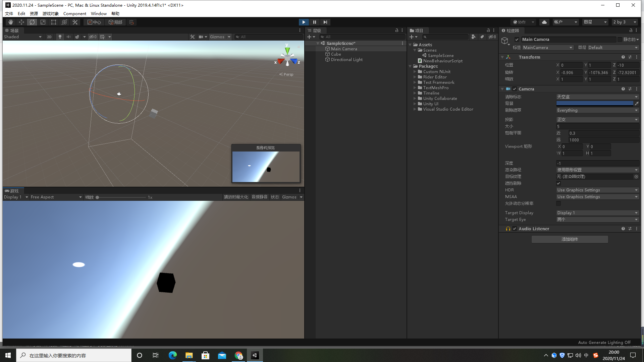The height and width of the screenshot is (362, 644).
Task: Open the Window menu
Action: point(99,14)
